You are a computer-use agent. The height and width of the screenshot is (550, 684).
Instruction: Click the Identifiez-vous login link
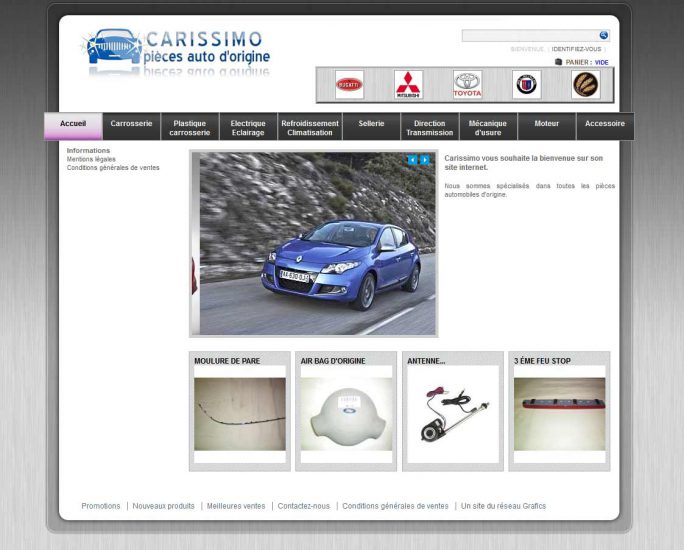click(x=576, y=48)
